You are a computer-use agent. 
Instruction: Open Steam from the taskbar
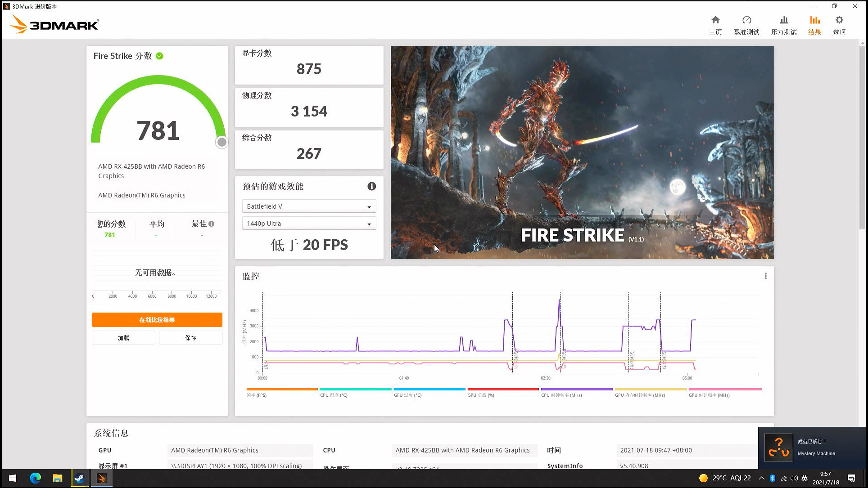pyautogui.click(x=79, y=478)
